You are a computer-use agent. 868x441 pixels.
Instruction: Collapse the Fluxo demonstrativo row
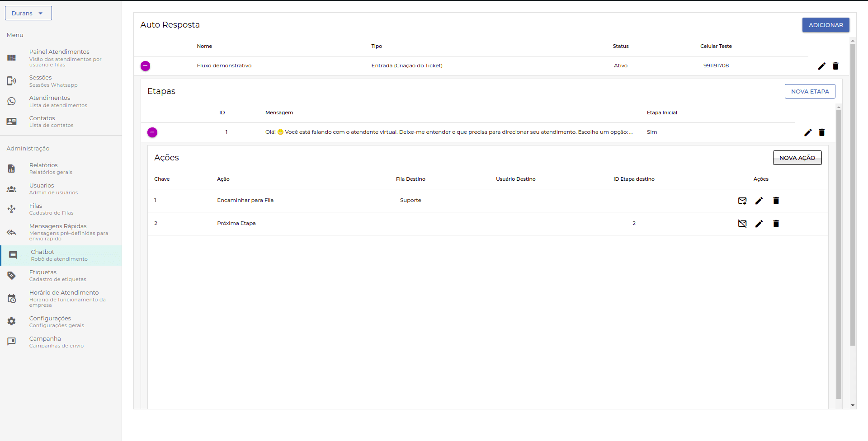pyautogui.click(x=145, y=66)
